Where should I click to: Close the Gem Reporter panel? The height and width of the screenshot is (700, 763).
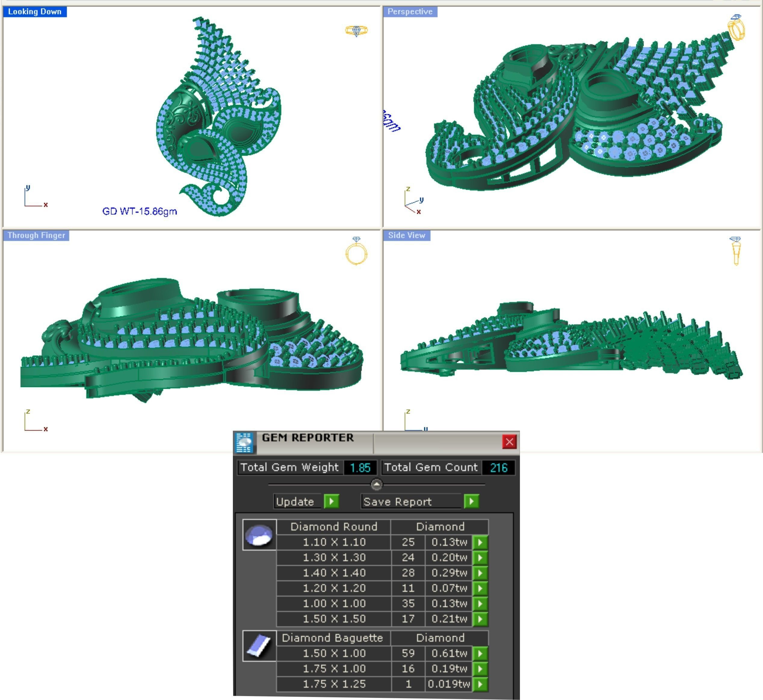pos(509,442)
